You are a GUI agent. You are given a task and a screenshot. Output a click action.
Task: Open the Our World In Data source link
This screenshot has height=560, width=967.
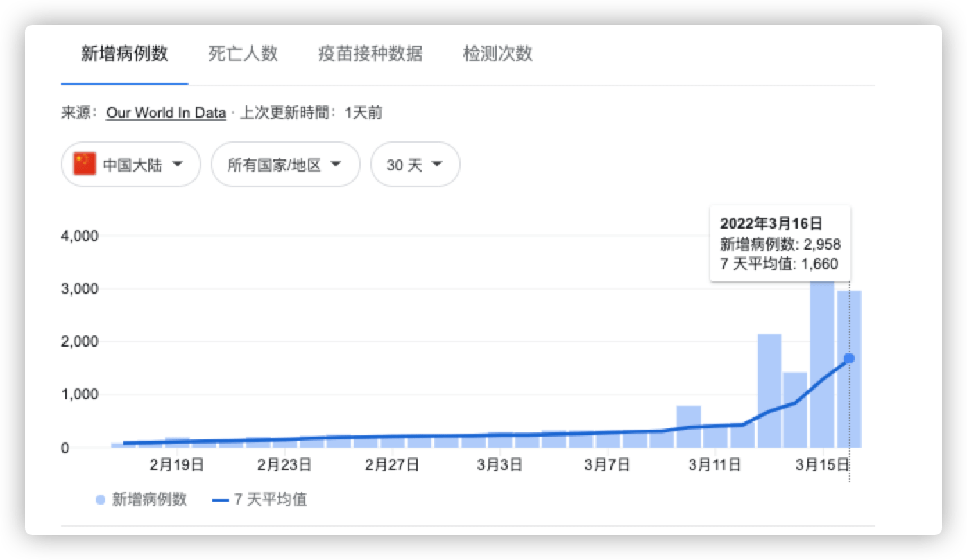pyautogui.click(x=166, y=113)
